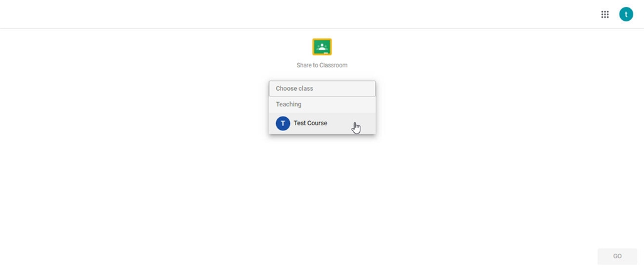Click the Classroom icon above Share to Classroom
This screenshot has width=644, height=274.
tap(322, 47)
